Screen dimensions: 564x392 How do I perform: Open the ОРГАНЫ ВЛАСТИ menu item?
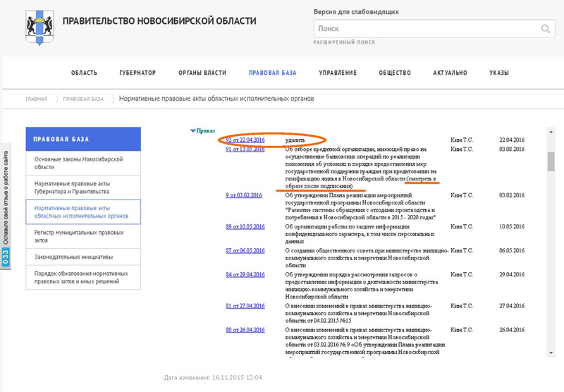[x=202, y=73]
